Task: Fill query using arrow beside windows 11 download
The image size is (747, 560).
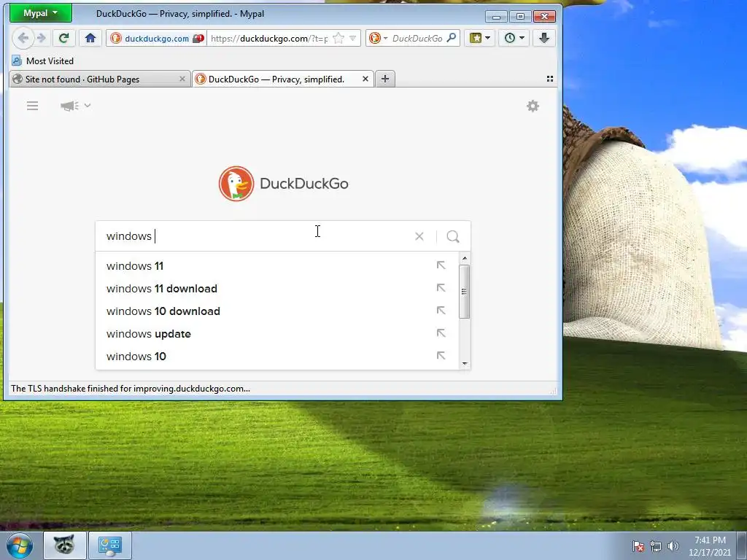Action: (441, 288)
